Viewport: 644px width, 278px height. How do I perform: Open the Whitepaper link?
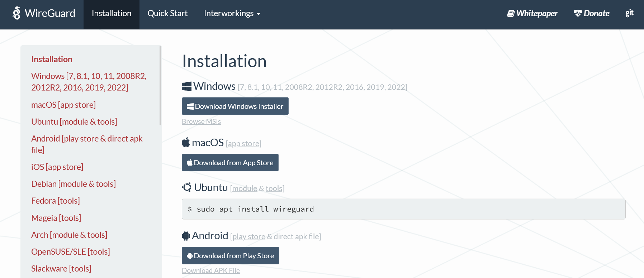(532, 14)
